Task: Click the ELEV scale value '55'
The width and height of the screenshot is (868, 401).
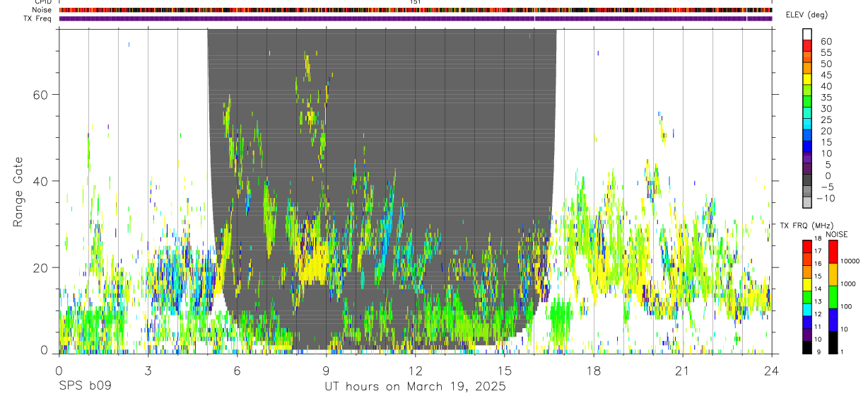Action: (825, 53)
